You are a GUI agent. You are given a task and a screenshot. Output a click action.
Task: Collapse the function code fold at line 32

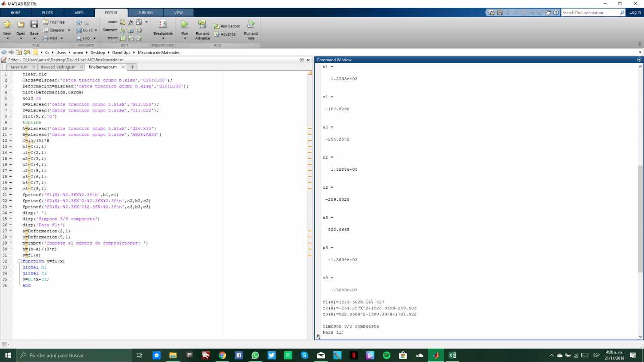click(x=19, y=261)
